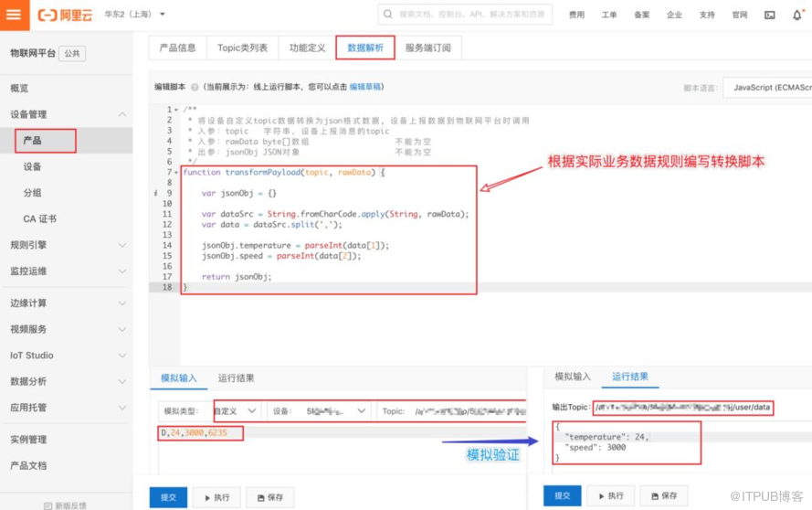Image resolution: width=812 pixels, height=510 pixels.
Task: Expand the 规则引擎 sidebar section
Action: [67, 245]
